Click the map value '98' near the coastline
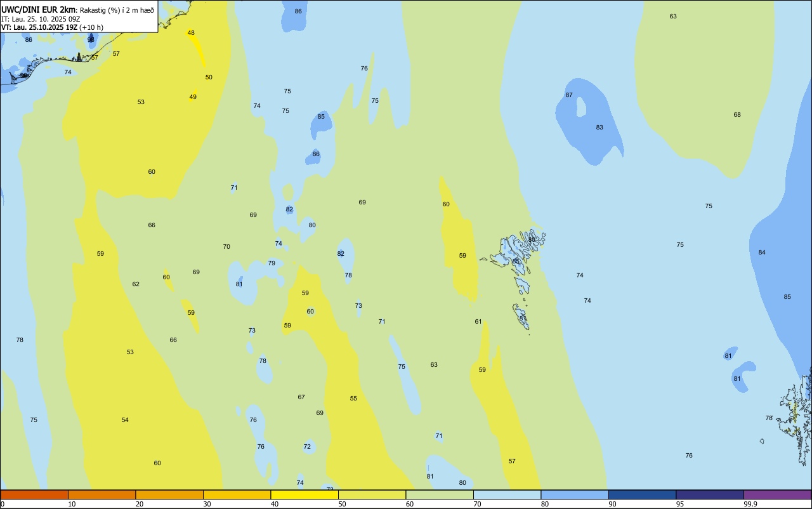This screenshot has width=812, height=509. click(x=91, y=39)
